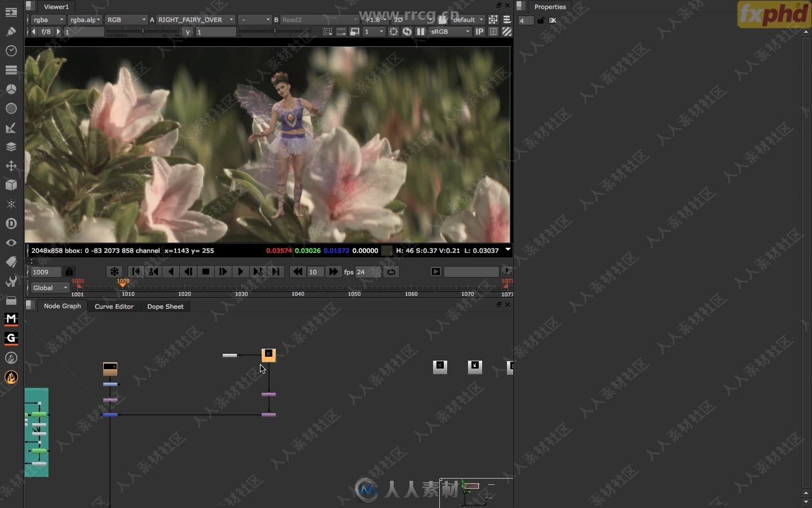Viewport: 812px width, 508px height.
Task: Toggle the camera lock icon beside 2D
Action: click(x=443, y=20)
